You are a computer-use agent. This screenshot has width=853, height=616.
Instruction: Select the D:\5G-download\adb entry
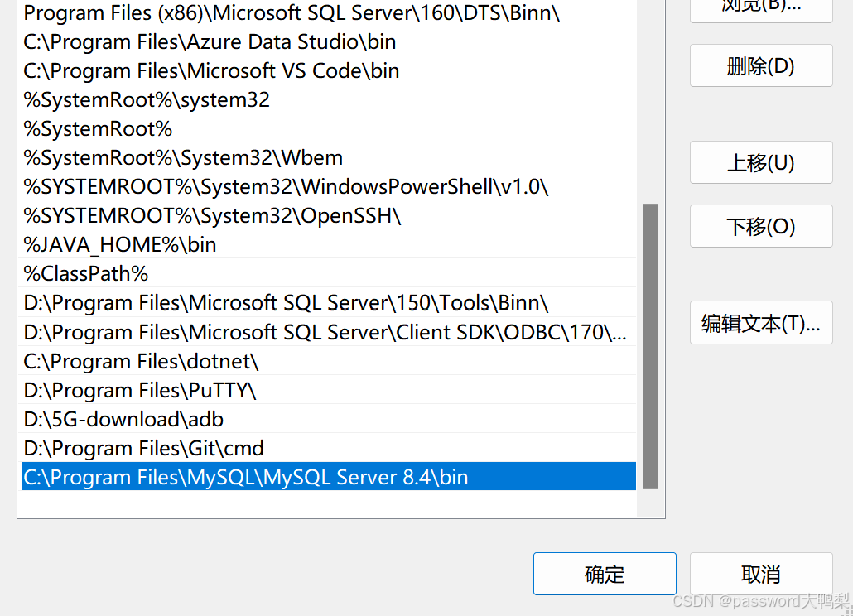329,419
